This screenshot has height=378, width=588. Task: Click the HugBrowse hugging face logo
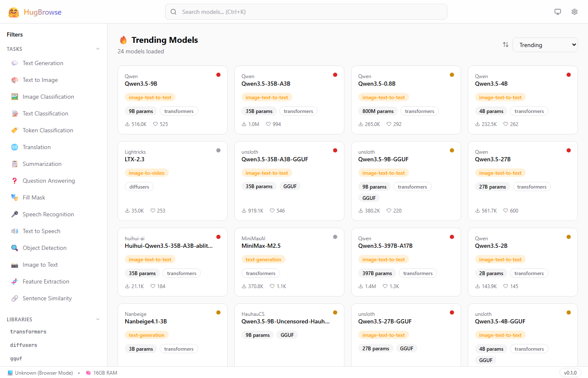pyautogui.click(x=14, y=12)
